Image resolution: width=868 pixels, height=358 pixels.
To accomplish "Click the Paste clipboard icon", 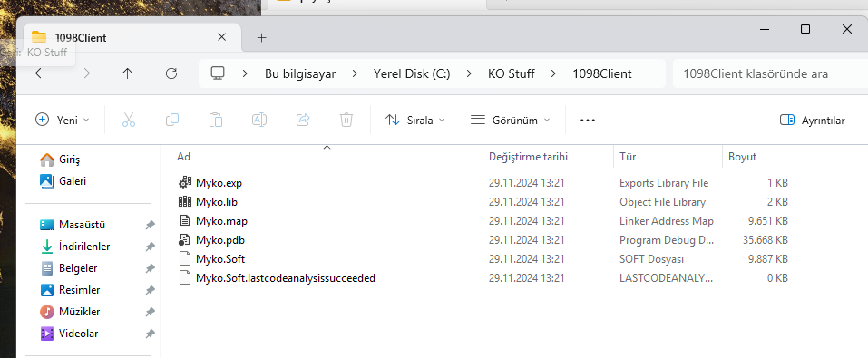I will pos(215,120).
